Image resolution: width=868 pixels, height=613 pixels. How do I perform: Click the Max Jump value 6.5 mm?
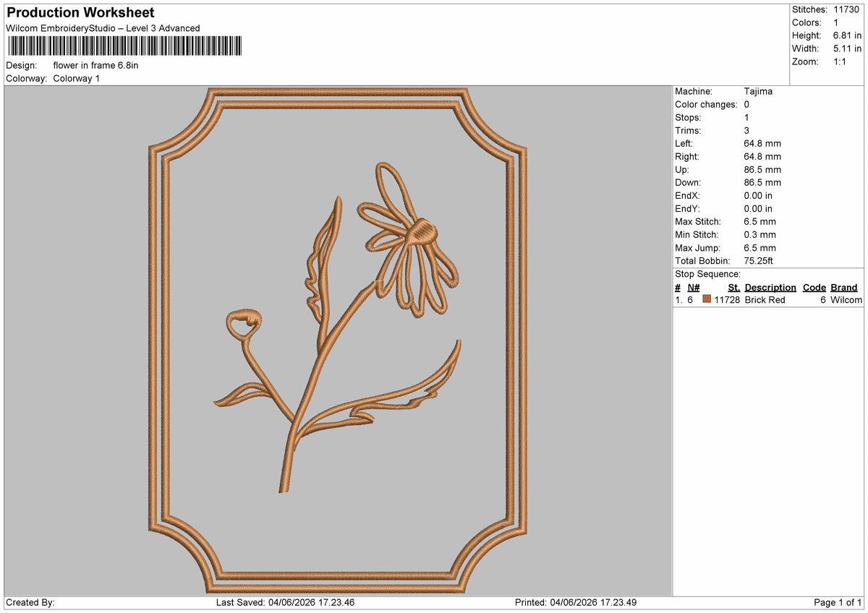coord(759,247)
